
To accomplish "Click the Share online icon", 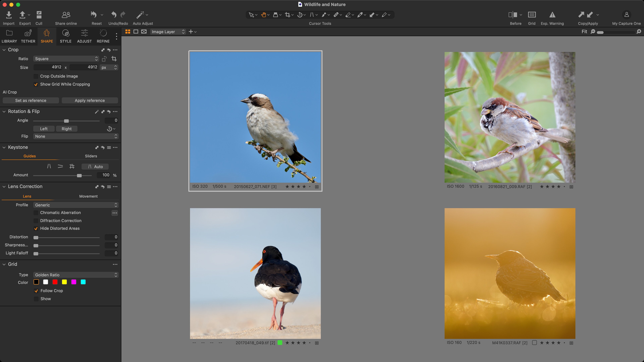I will click(66, 15).
